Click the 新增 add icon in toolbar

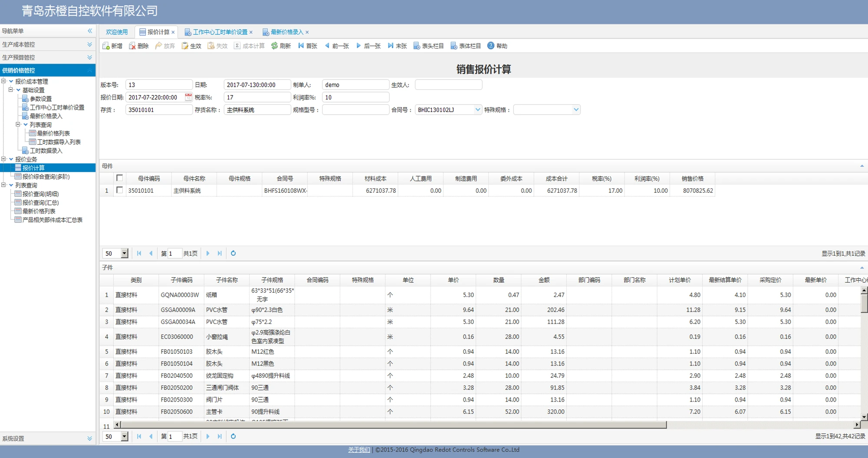[106, 46]
